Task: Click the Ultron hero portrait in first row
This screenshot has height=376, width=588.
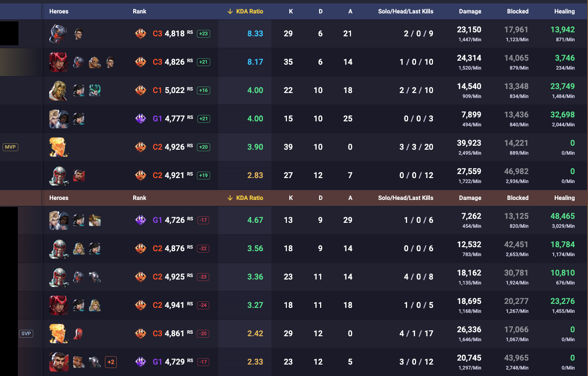Action: coord(59,34)
